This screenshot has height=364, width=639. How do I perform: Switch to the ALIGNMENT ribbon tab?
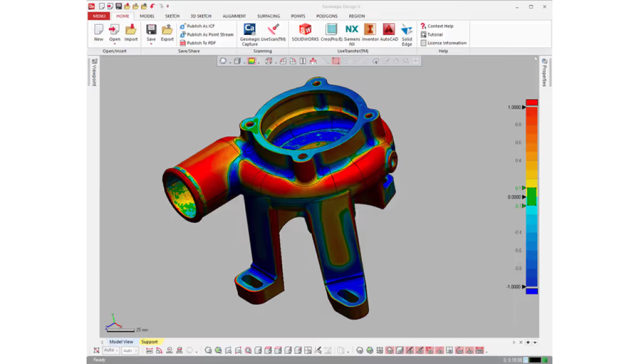coord(235,16)
